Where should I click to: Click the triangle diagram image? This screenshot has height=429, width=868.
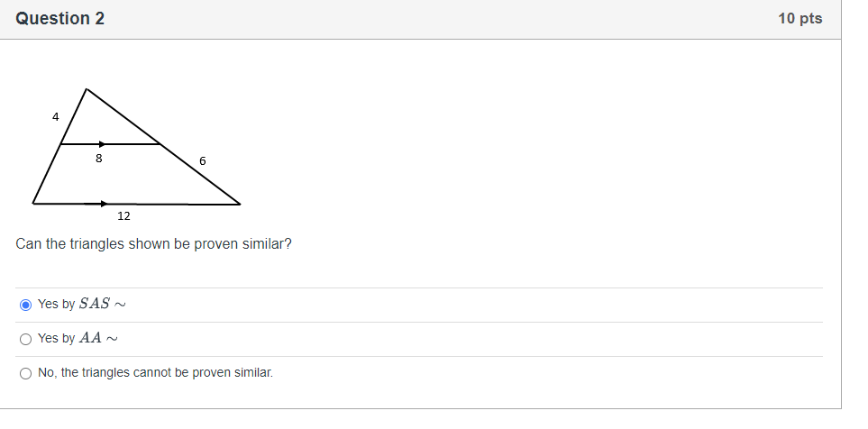pos(136,154)
